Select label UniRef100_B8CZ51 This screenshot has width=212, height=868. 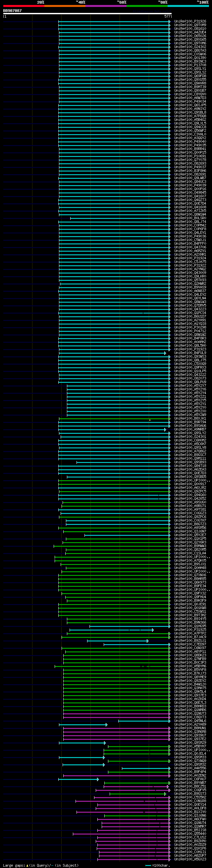[x=190, y=787]
